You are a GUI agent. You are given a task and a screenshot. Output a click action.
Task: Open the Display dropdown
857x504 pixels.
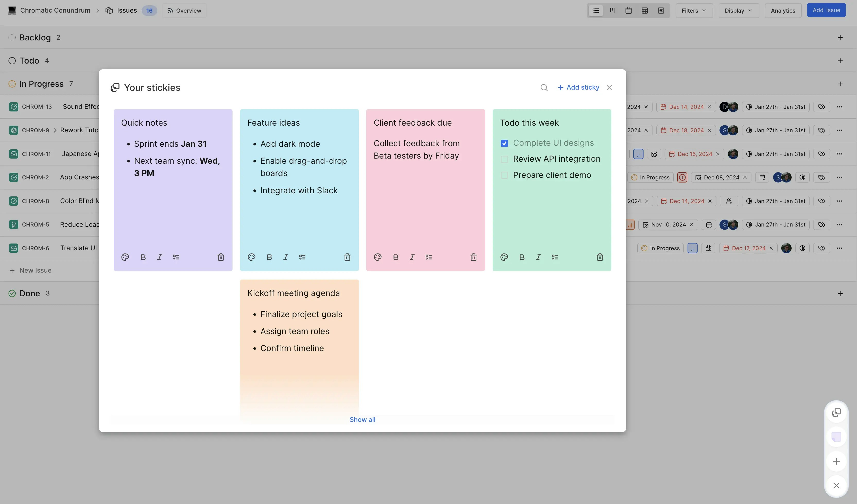738,11
